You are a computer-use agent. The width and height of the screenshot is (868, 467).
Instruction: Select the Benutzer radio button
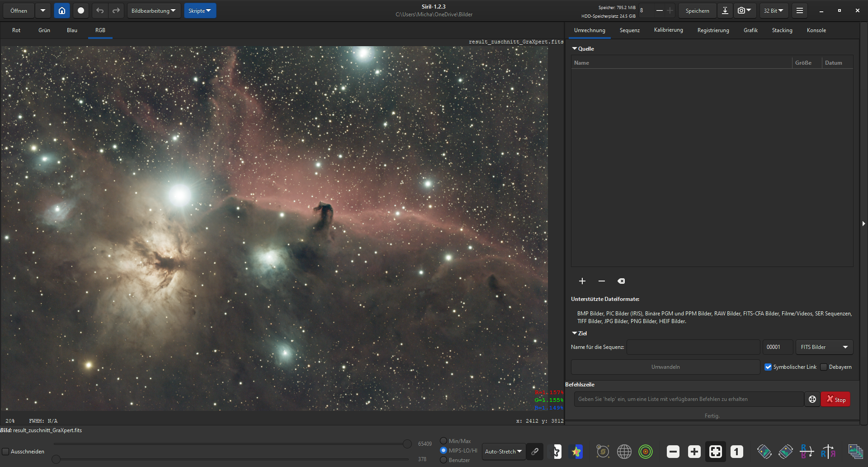point(443,460)
